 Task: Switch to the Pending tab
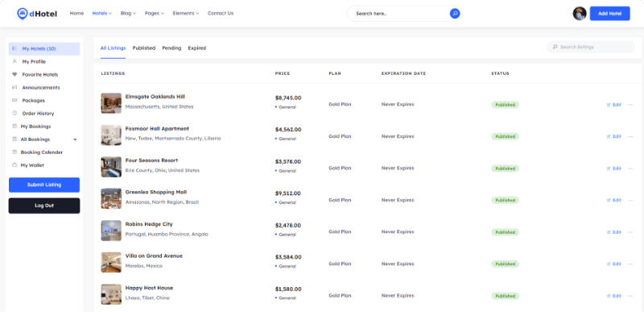tap(171, 48)
